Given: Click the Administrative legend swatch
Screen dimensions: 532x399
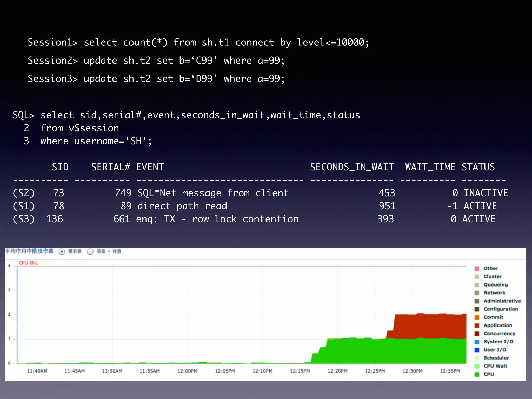Looking at the screenshot, I should click(477, 301).
